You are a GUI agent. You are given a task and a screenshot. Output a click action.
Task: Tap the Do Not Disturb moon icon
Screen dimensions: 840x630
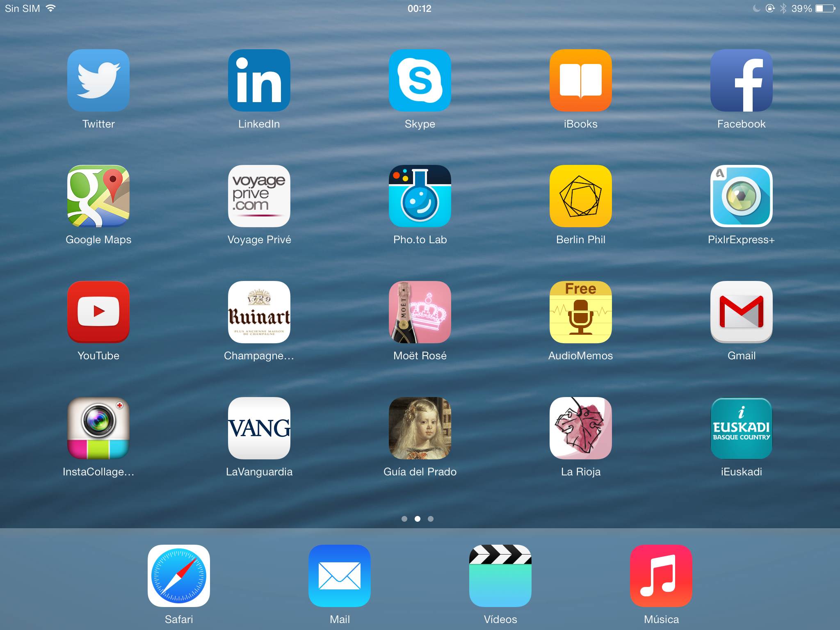pos(757,8)
